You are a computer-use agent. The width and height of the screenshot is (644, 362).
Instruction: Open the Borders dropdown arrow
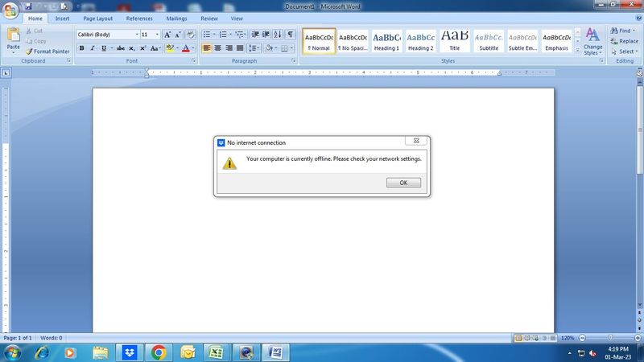tap(291, 48)
